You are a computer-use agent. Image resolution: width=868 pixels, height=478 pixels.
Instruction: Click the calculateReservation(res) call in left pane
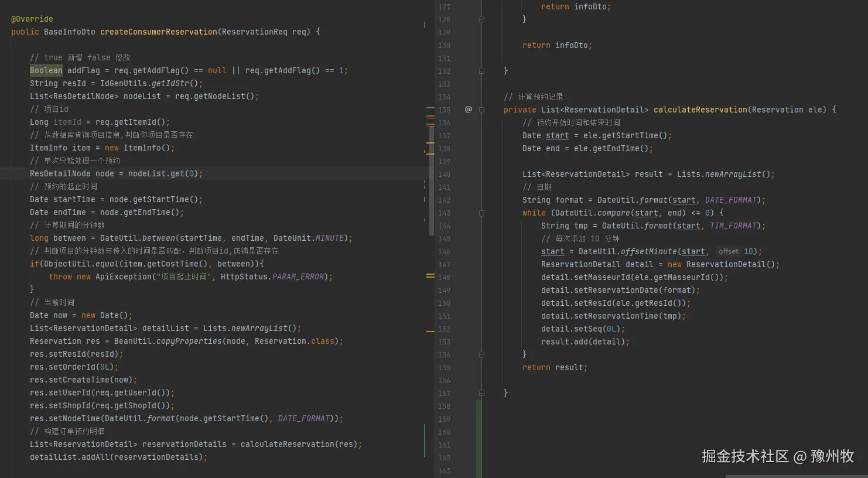click(299, 444)
